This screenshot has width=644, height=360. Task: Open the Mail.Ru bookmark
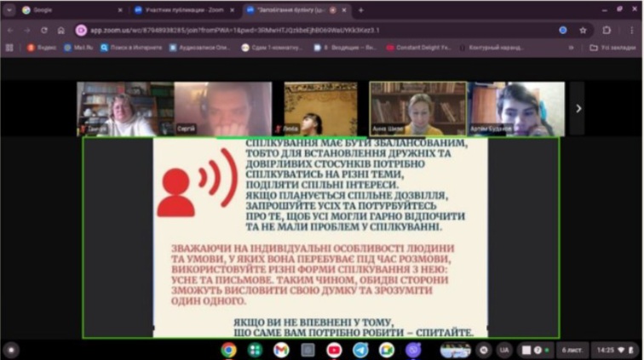click(x=79, y=48)
